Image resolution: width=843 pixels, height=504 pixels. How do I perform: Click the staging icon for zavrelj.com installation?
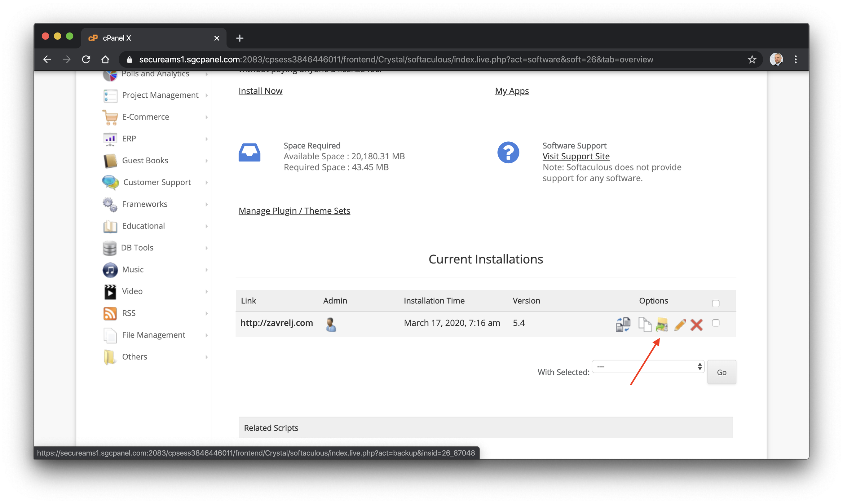(x=623, y=324)
